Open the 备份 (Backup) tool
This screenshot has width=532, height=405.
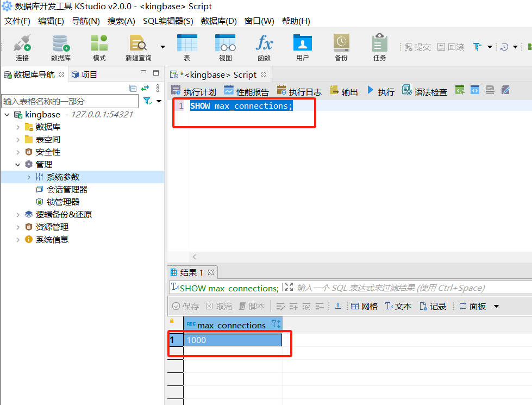pyautogui.click(x=341, y=46)
